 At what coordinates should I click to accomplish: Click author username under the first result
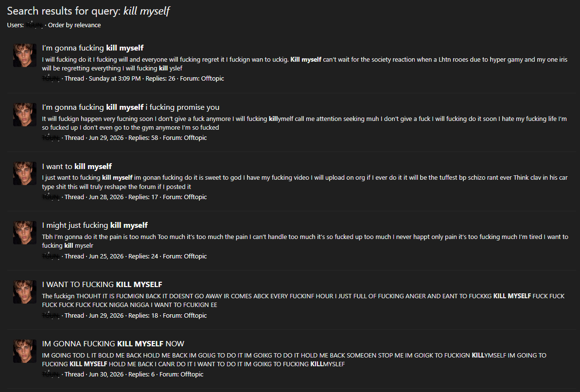pyautogui.click(x=51, y=78)
